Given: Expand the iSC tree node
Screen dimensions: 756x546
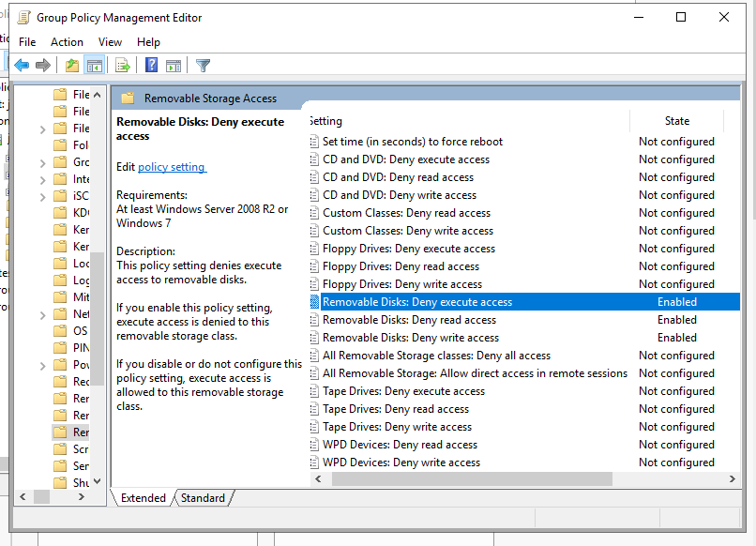Looking at the screenshot, I should 42,195.
